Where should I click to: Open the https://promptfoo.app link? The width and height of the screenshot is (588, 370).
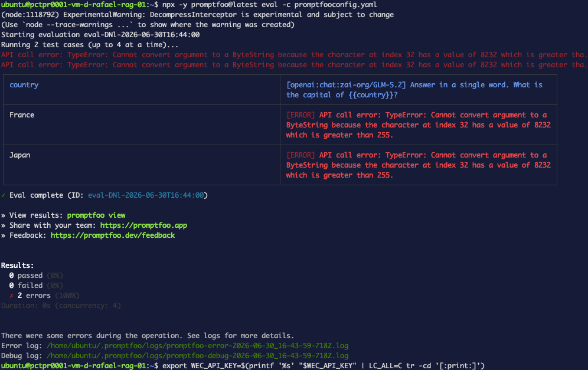[x=143, y=225]
